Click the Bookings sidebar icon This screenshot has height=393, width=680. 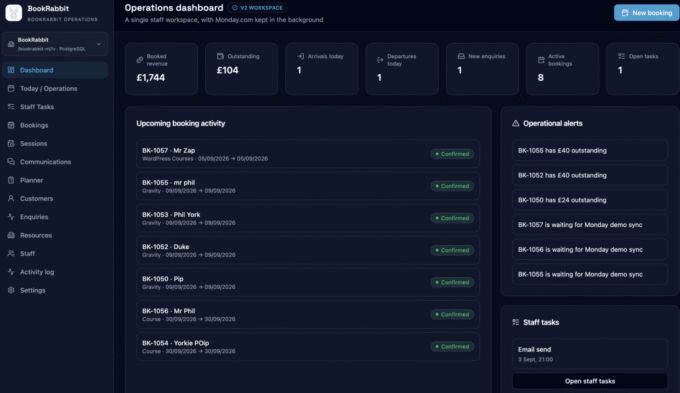point(11,125)
